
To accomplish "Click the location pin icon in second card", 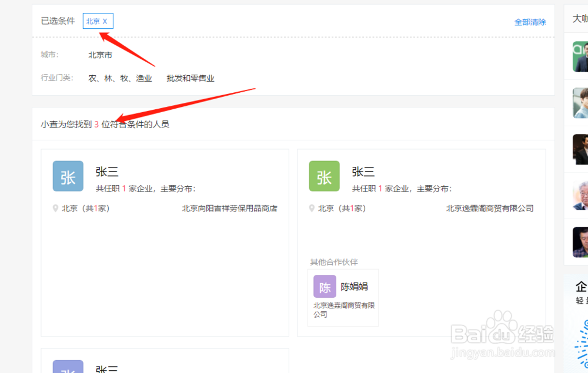I will (312, 208).
